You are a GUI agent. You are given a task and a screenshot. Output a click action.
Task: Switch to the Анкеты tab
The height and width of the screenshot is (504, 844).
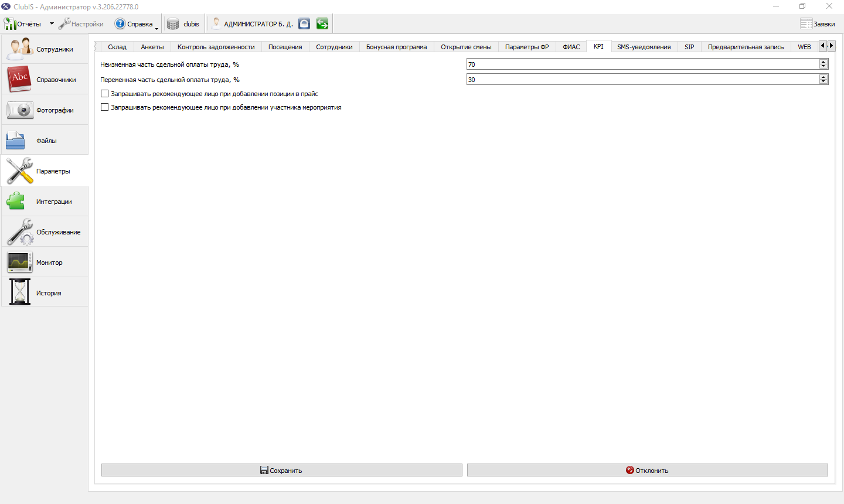click(152, 47)
